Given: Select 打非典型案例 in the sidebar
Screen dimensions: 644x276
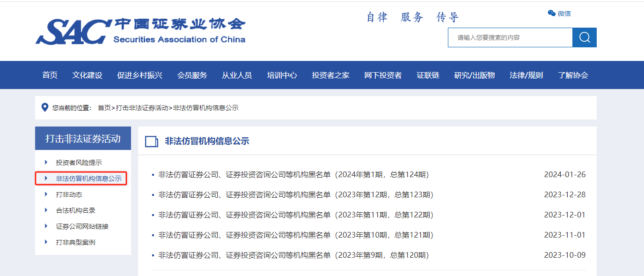Looking at the screenshot, I should (x=75, y=242).
